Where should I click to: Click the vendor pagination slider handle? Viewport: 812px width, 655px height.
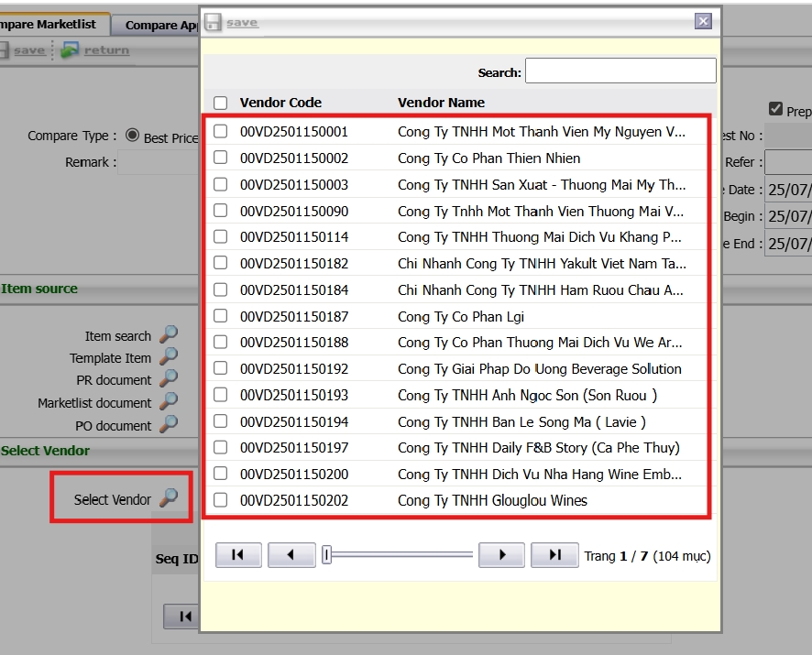click(326, 555)
